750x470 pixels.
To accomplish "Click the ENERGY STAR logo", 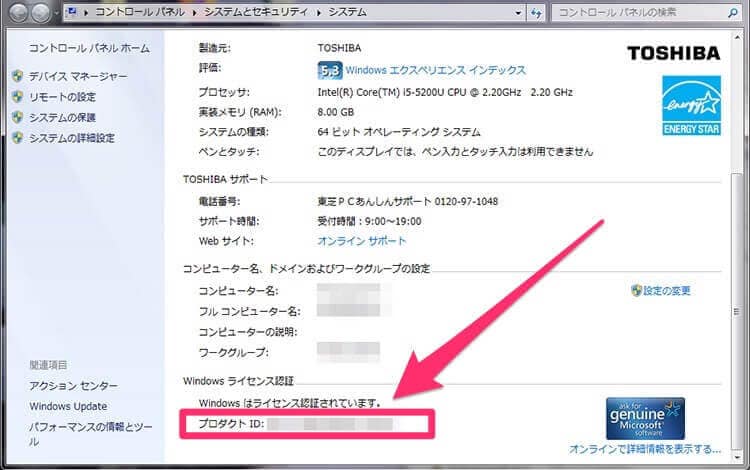I will [691, 106].
